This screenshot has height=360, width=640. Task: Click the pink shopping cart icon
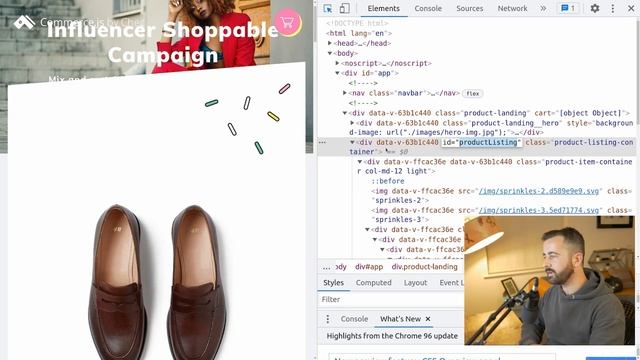click(288, 22)
